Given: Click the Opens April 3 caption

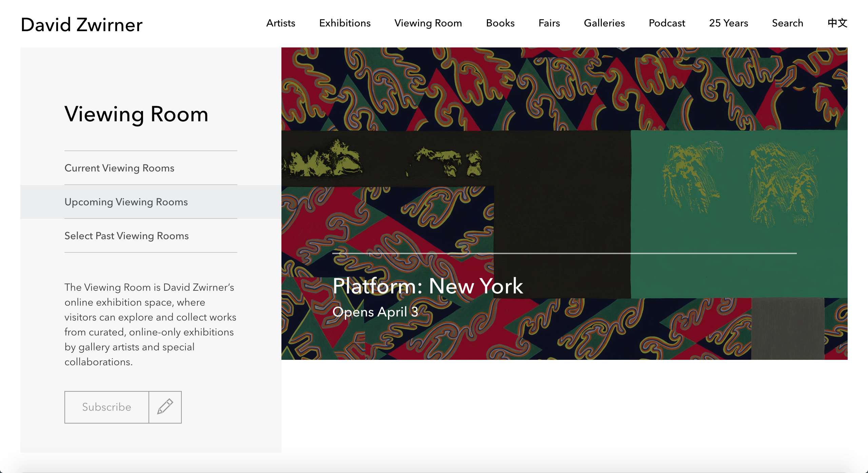Looking at the screenshot, I should tap(375, 312).
